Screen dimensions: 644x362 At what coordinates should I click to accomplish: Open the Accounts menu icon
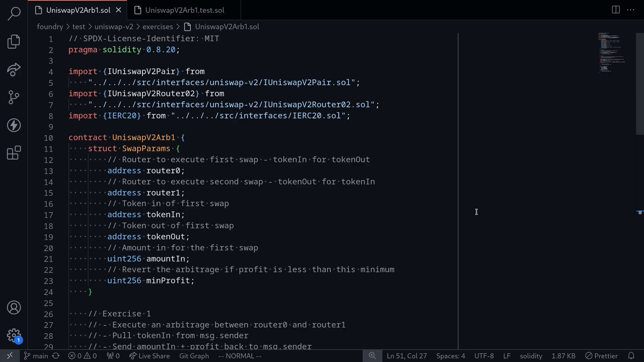tap(14, 307)
